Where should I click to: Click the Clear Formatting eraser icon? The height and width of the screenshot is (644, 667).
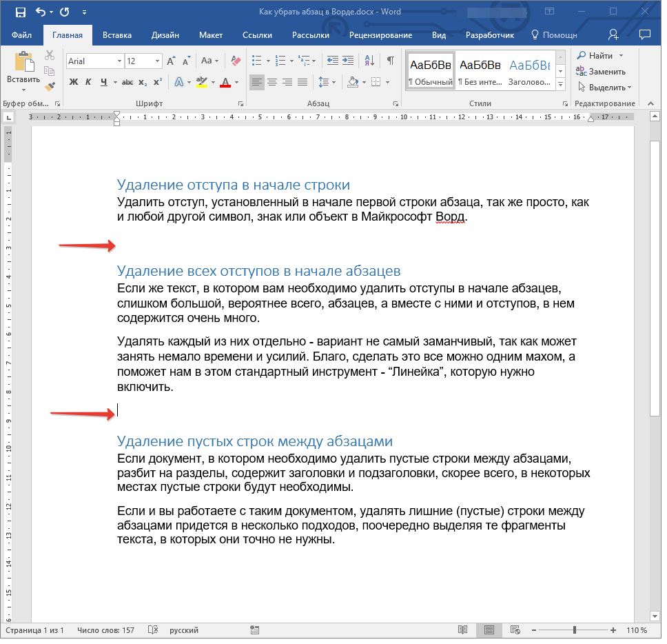click(x=236, y=61)
